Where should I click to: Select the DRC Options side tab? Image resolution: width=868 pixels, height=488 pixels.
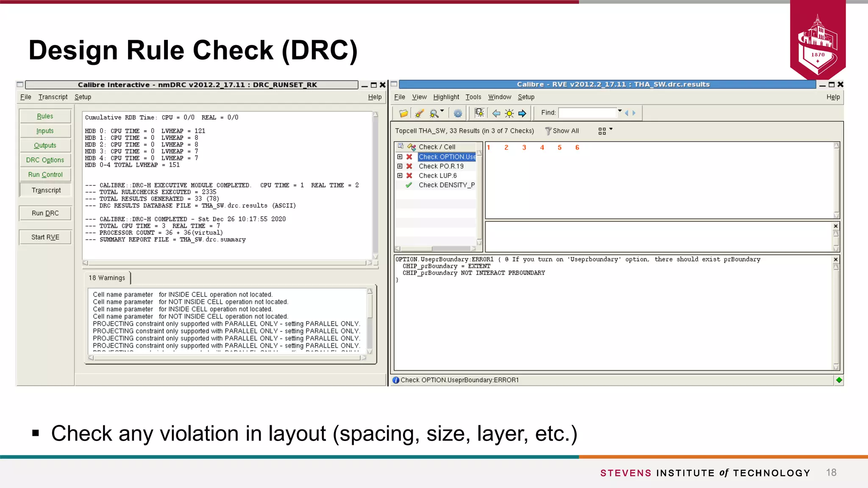pyautogui.click(x=45, y=160)
